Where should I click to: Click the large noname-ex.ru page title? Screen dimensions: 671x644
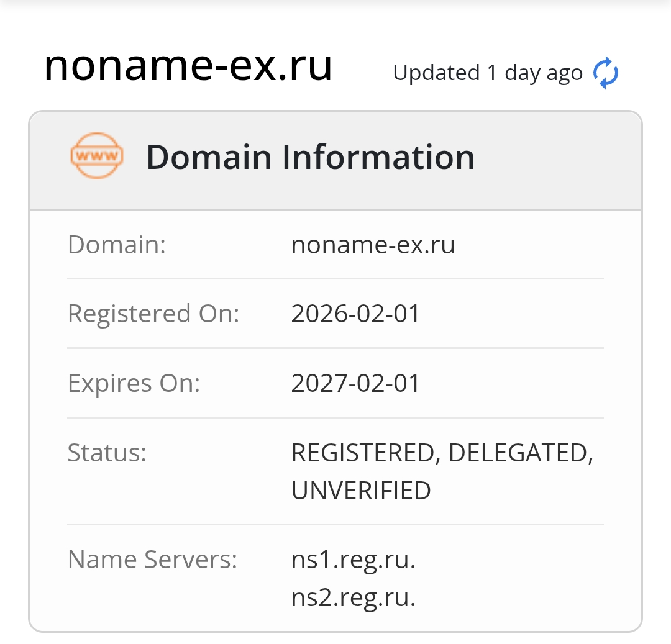coord(188,66)
